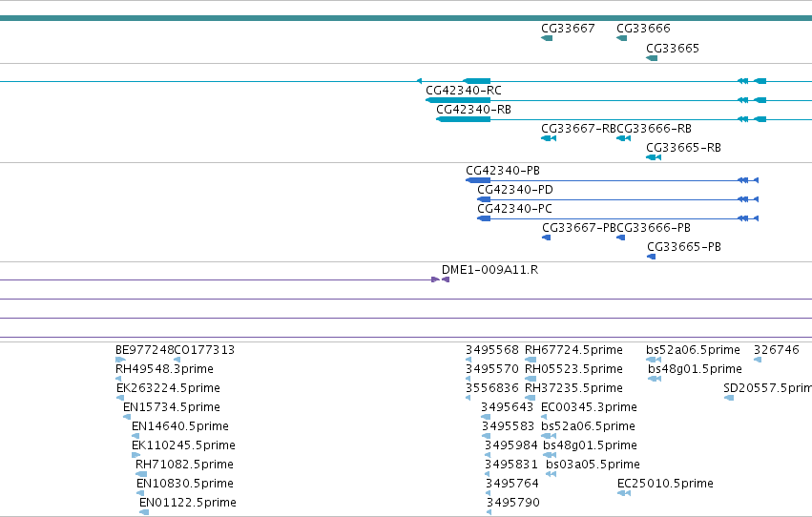Select the RH67724.5prime EST
The height and width of the screenshot is (517, 812).
(x=573, y=350)
